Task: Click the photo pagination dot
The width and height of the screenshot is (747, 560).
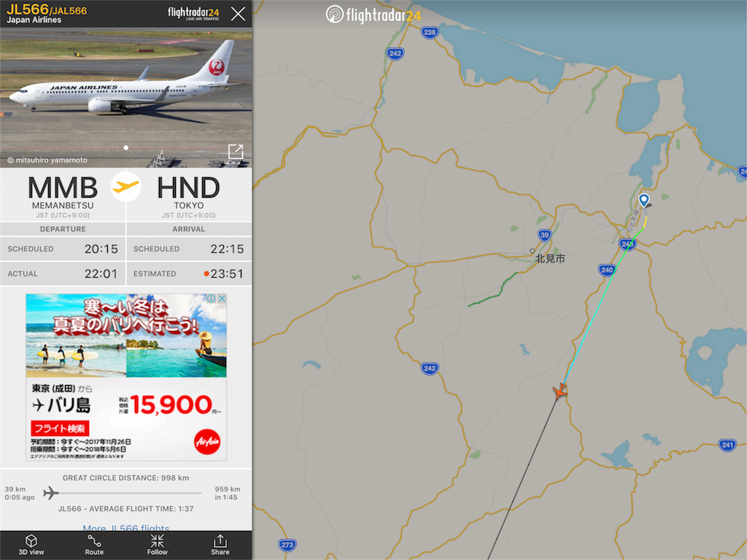Action: [x=125, y=147]
